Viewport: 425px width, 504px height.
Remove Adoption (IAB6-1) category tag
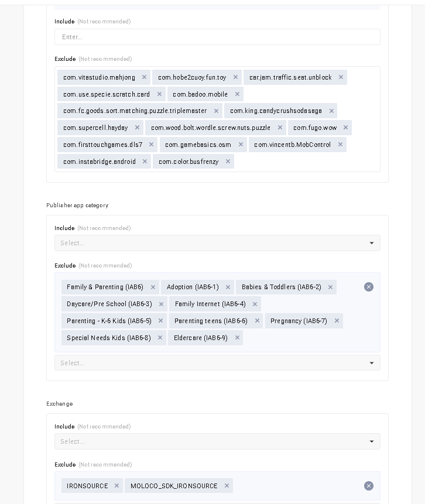(x=228, y=287)
